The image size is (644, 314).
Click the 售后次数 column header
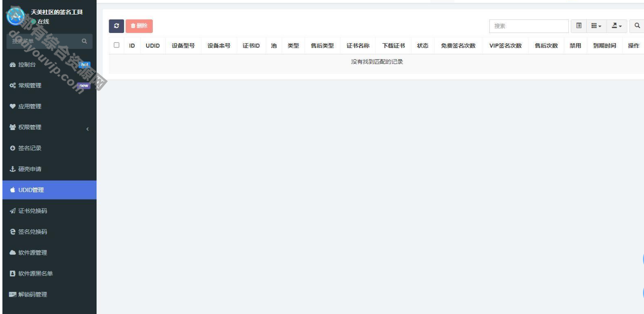(x=547, y=46)
